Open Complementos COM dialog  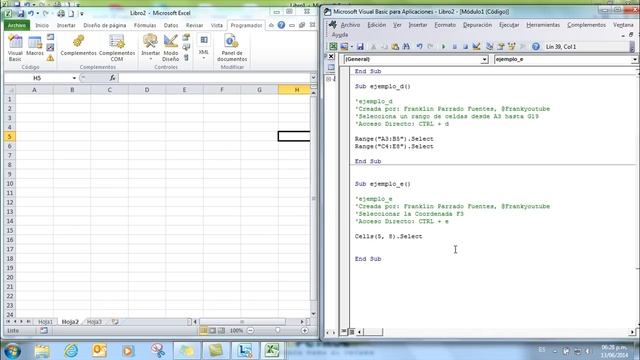[x=117, y=48]
